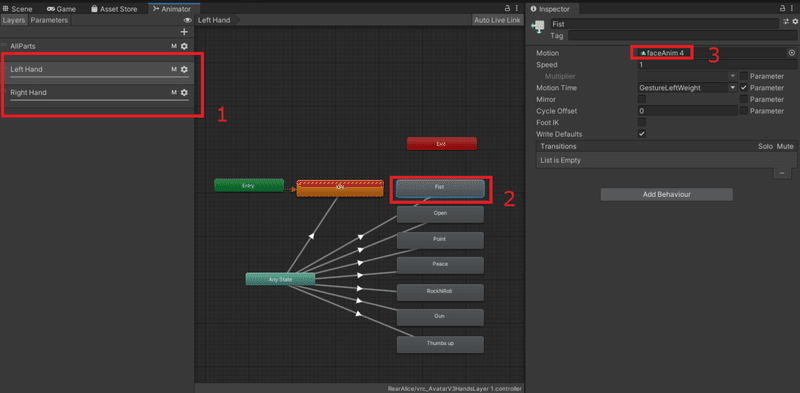Screen dimensions: 800x393
Task: Select the Any State node
Action: coord(280,279)
